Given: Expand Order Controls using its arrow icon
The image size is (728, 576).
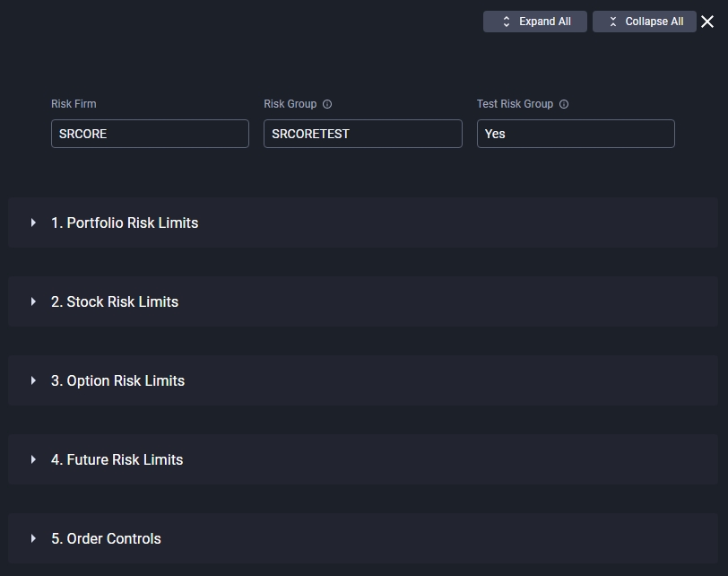Looking at the screenshot, I should coord(33,538).
